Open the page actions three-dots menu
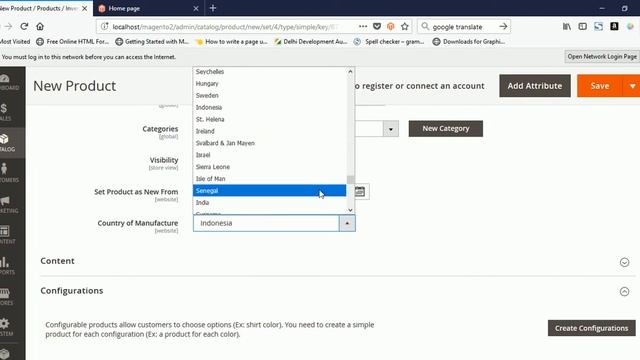 click(x=363, y=27)
